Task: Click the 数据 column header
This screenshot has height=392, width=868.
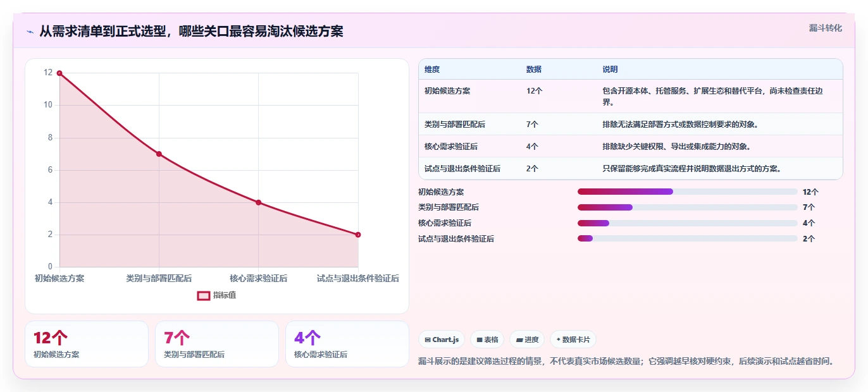Action: click(x=534, y=70)
